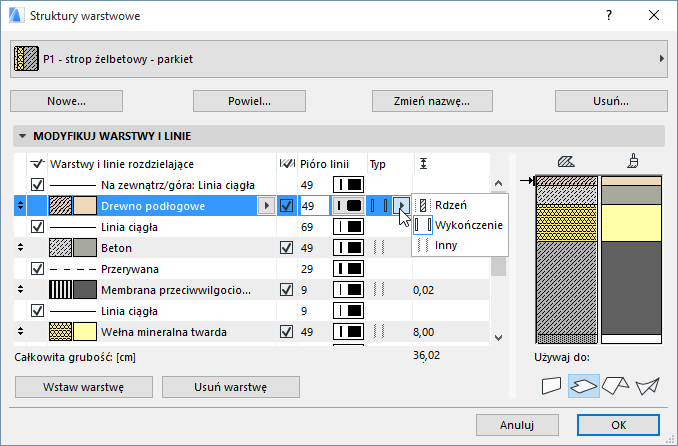678x446 pixels.
Task: Open type popup arrow for Drewno podłogowe
Action: click(x=401, y=206)
